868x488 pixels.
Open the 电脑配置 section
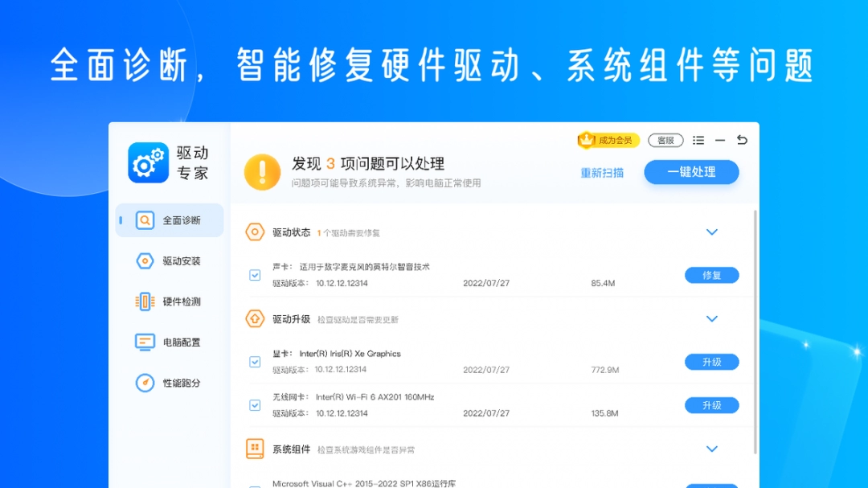tap(169, 342)
